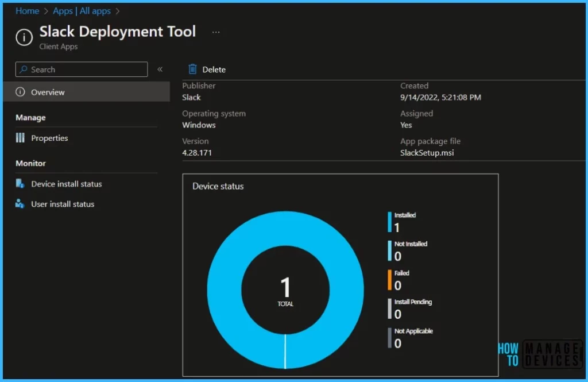Click the Device install status icon
588x382 pixels.
point(20,183)
